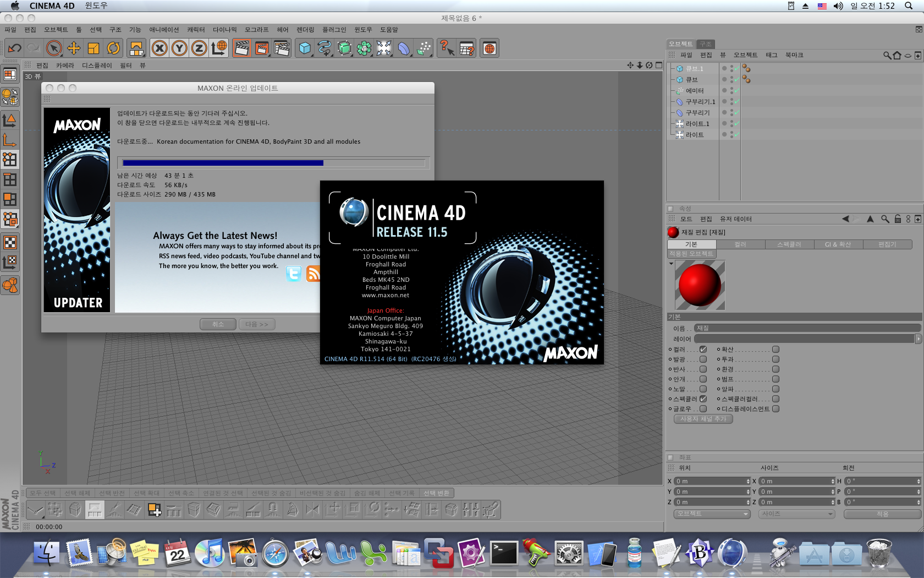Image resolution: width=924 pixels, height=578 pixels.
Task: Enable the 투과 channel checkbox
Action: coord(776,359)
